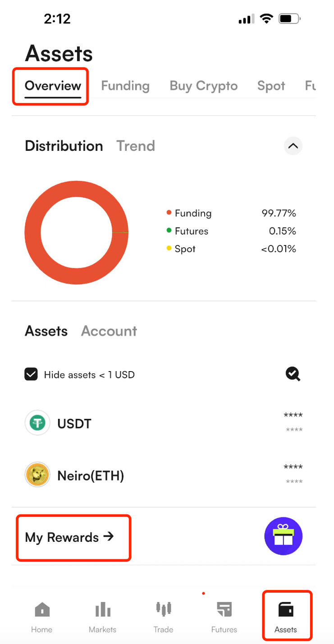
Task: Tap the asset search checkmark icon
Action: point(293,374)
